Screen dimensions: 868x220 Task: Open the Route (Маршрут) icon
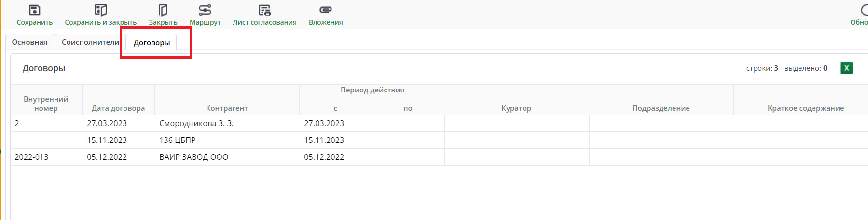tap(205, 10)
